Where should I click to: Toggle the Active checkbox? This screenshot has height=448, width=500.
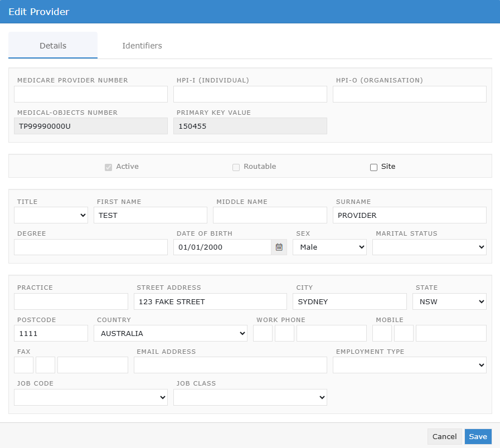point(109,167)
